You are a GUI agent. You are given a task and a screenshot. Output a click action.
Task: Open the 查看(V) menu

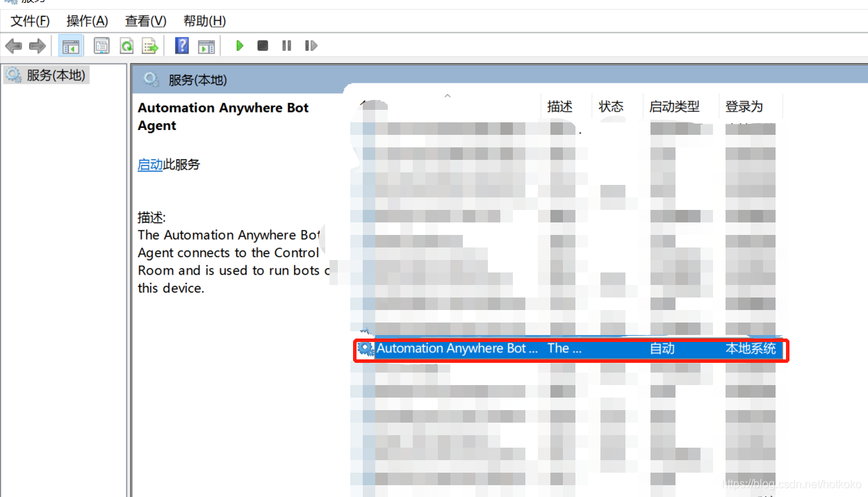click(145, 21)
